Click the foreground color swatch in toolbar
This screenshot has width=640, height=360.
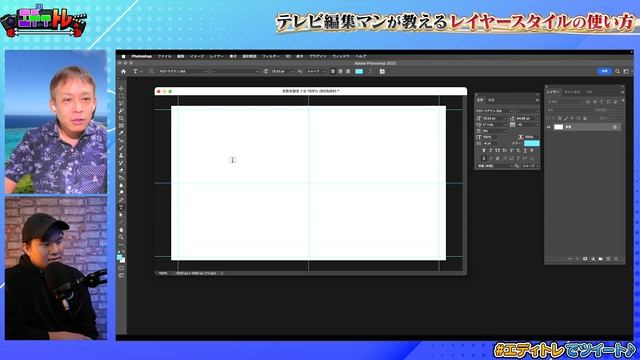[120, 257]
